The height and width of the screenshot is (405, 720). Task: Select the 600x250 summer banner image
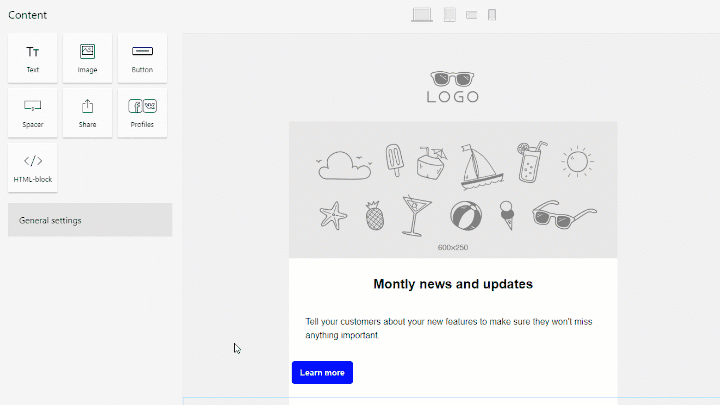[x=453, y=190]
